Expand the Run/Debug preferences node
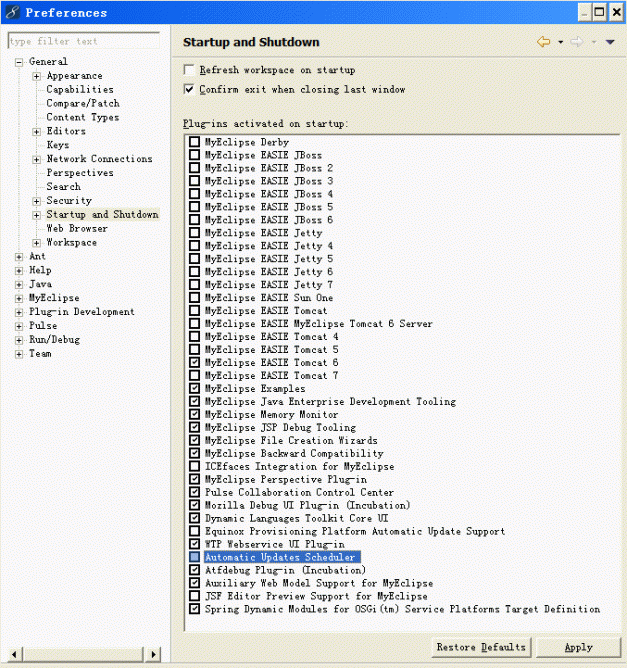This screenshot has width=627, height=668. click(x=19, y=340)
